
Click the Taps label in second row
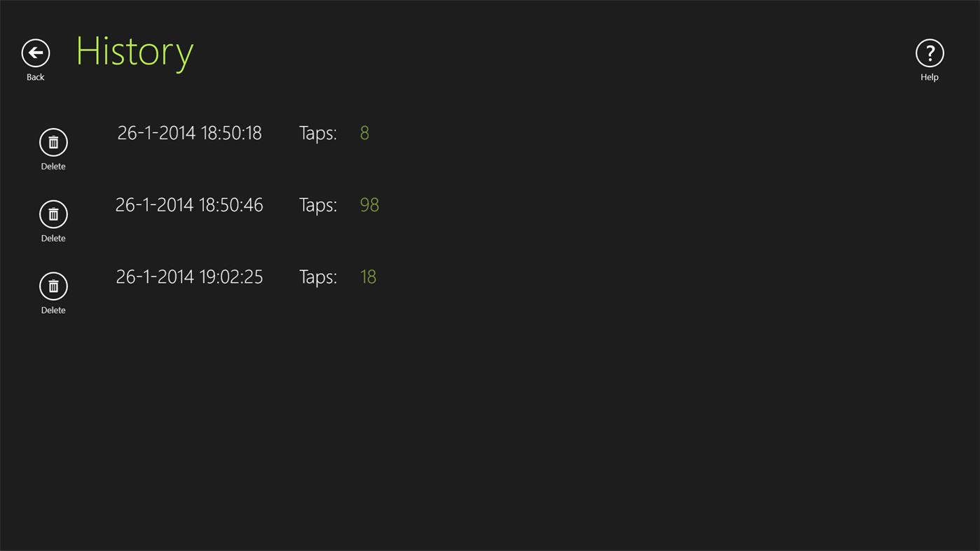click(318, 205)
